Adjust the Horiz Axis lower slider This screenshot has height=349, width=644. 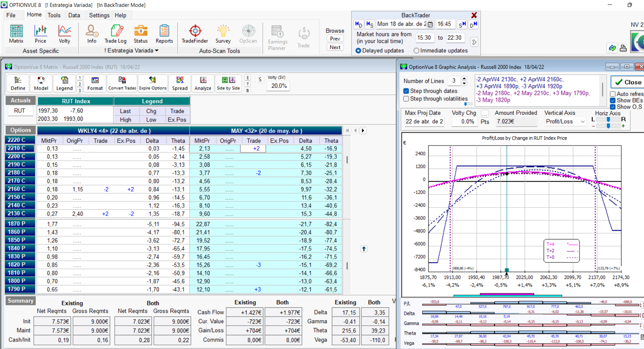(x=608, y=126)
